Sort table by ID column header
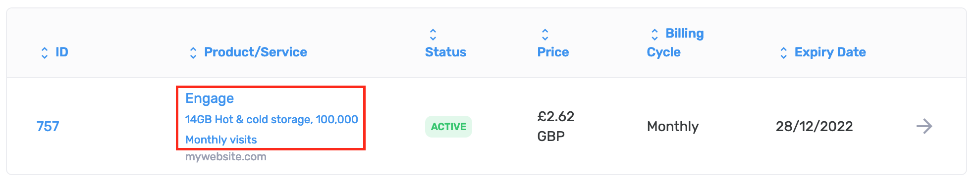The height and width of the screenshot is (188, 980). [x=62, y=52]
